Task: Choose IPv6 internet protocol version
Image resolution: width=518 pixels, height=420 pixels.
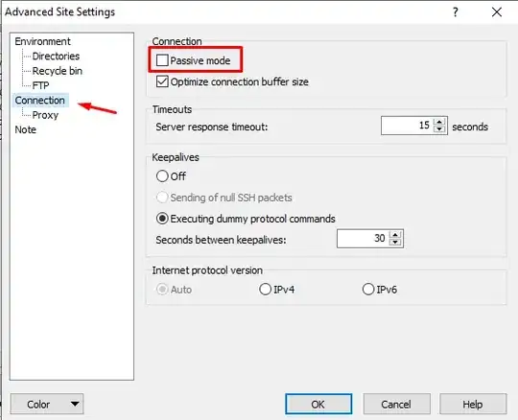Action: (368, 290)
